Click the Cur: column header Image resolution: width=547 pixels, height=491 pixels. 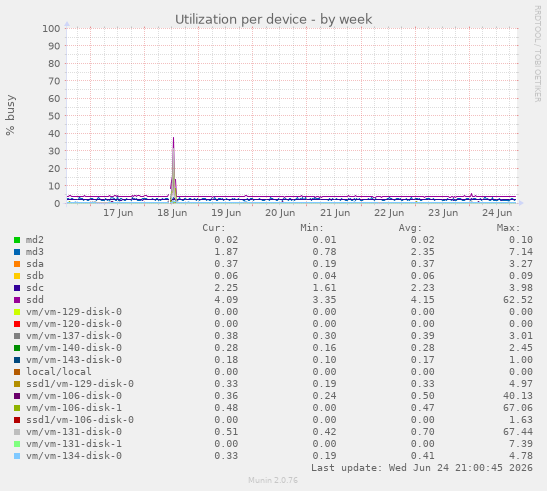(214, 228)
